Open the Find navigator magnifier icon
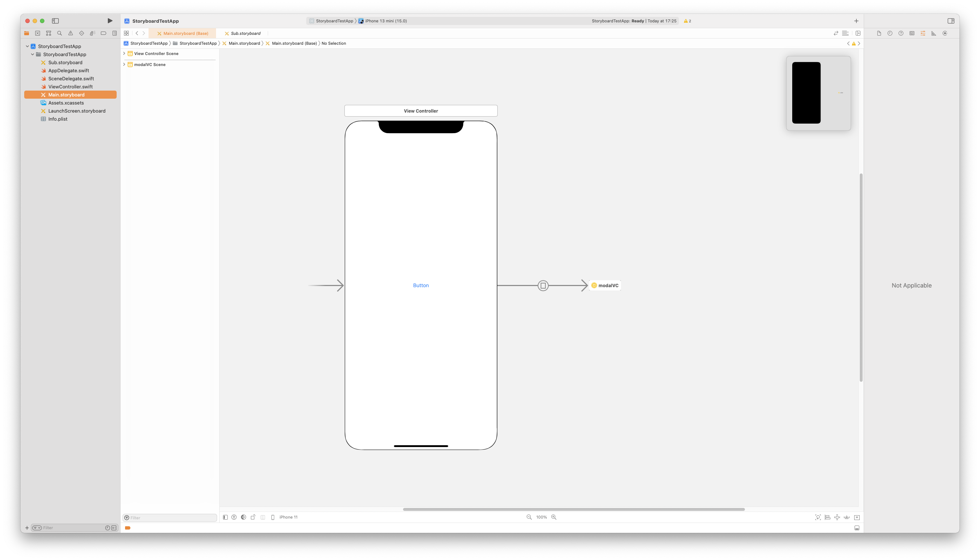 [60, 33]
